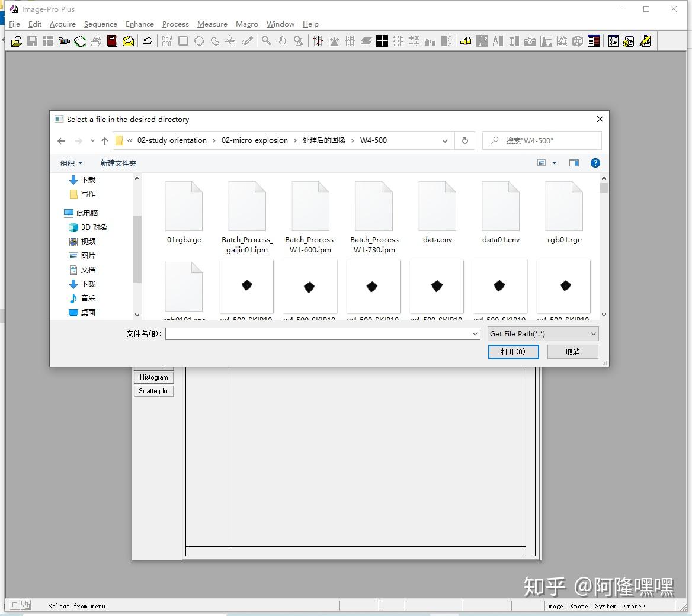Click 打开 to open the selected file
692x616 pixels.
(513, 351)
